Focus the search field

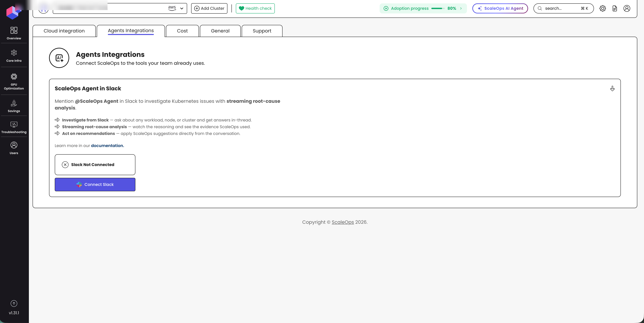coord(564,9)
